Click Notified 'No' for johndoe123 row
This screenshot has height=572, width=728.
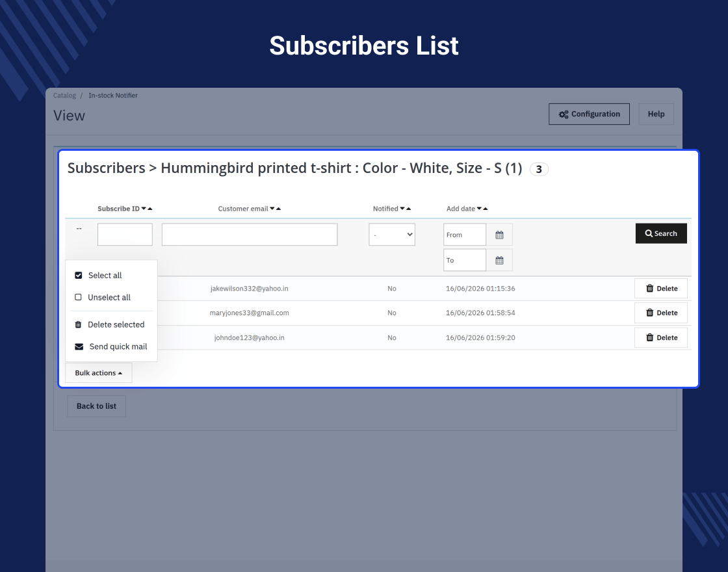(392, 337)
